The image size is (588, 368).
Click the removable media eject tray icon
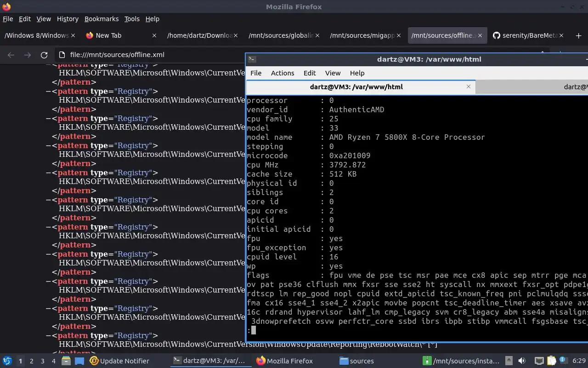pos(509,361)
